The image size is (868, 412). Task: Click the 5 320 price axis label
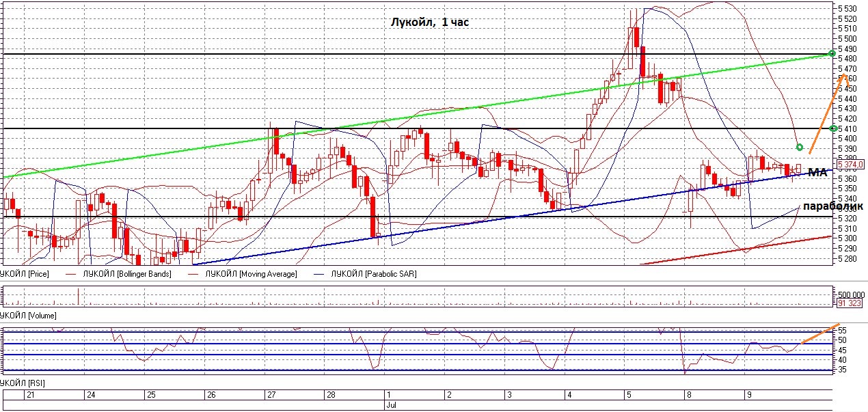[847, 218]
